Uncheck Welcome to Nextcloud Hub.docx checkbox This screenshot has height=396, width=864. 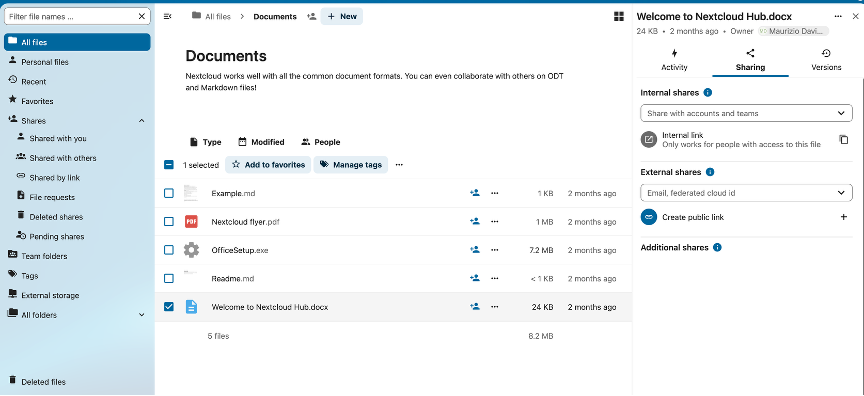(x=169, y=307)
